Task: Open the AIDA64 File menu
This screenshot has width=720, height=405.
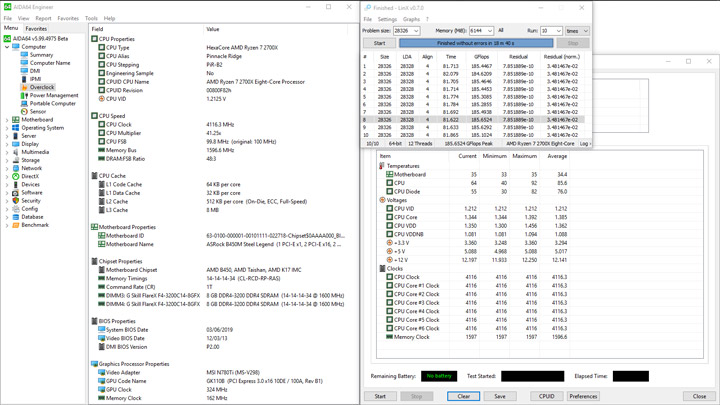Action: [x=8, y=18]
